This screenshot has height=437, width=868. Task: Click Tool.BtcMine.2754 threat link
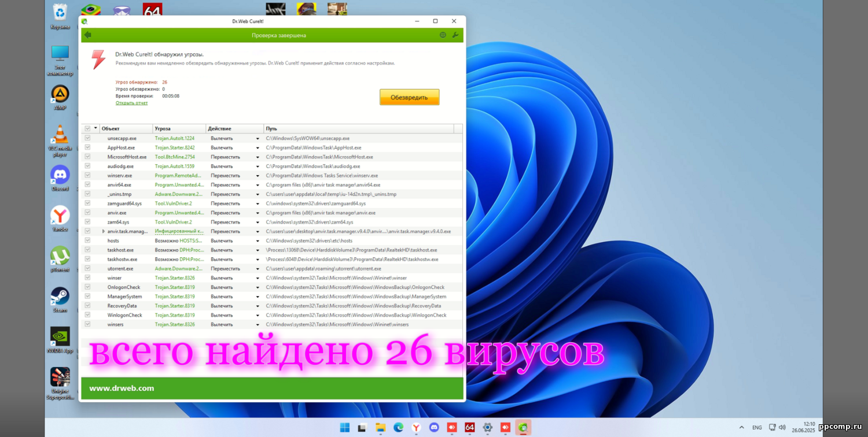(175, 157)
